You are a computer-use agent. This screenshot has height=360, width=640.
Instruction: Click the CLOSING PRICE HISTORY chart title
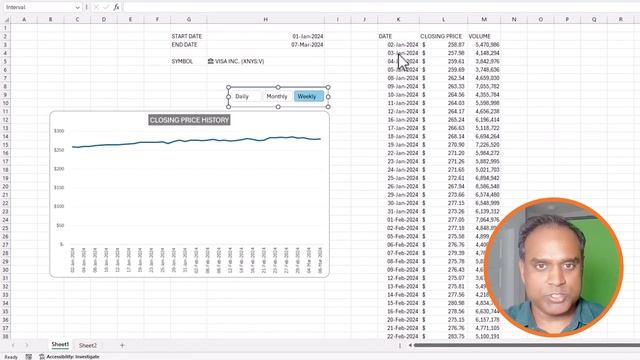point(189,120)
